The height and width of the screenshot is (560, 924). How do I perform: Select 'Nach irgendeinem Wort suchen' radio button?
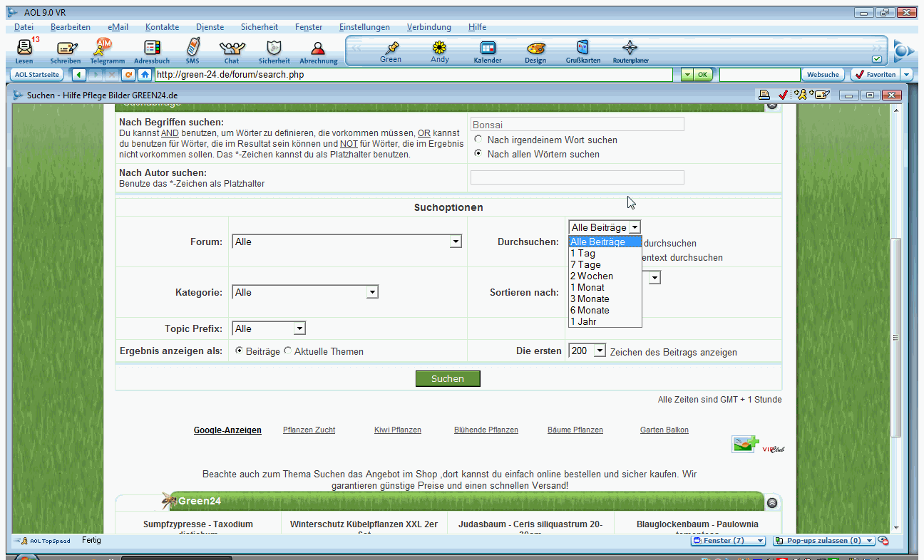[x=478, y=140]
